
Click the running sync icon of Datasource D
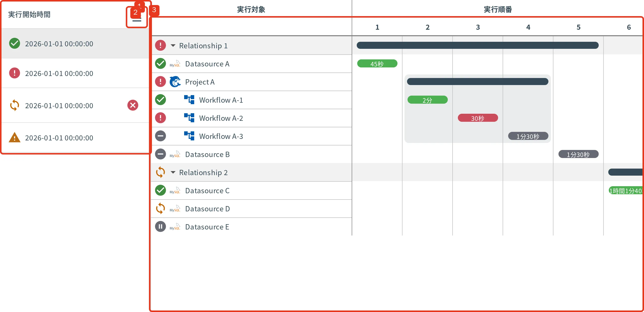[x=160, y=209]
